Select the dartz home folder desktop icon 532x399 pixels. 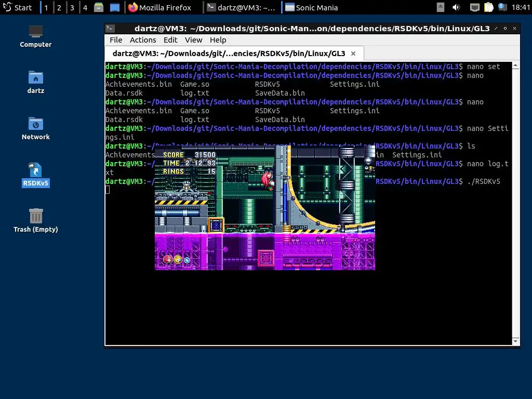point(36,82)
